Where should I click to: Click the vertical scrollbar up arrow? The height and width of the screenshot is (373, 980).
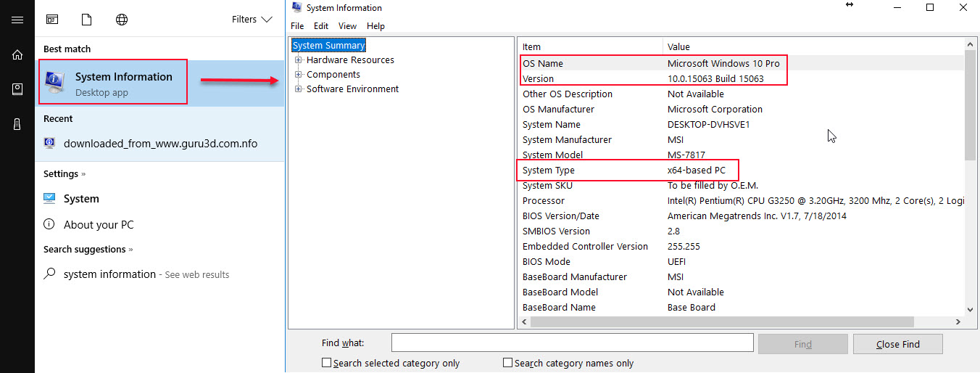tap(971, 46)
